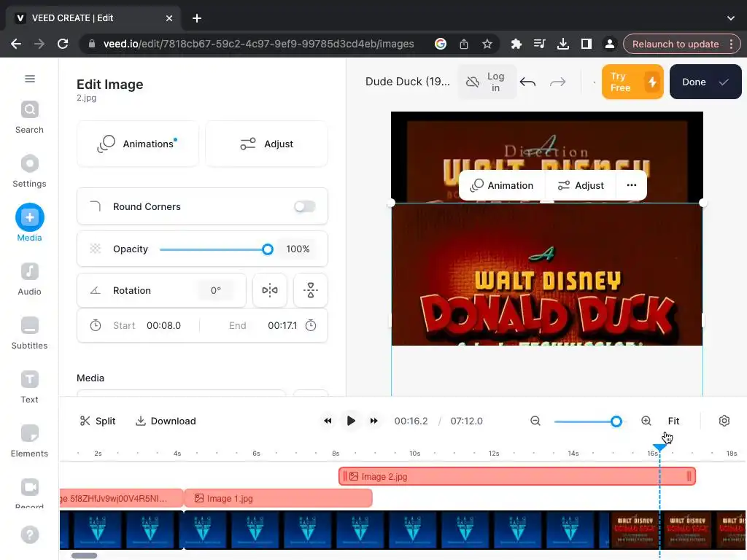
Task: Open Search in the left sidebar
Action: click(x=29, y=117)
